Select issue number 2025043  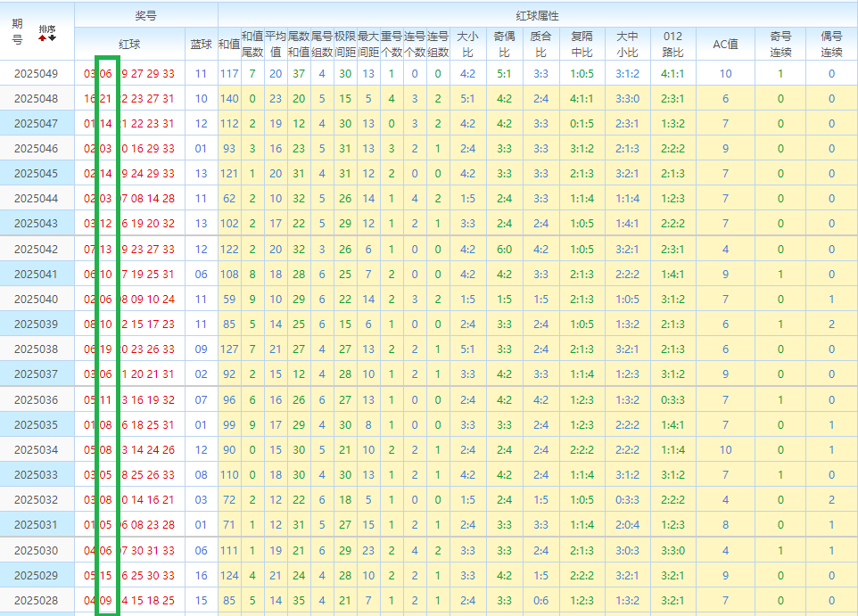[36, 224]
